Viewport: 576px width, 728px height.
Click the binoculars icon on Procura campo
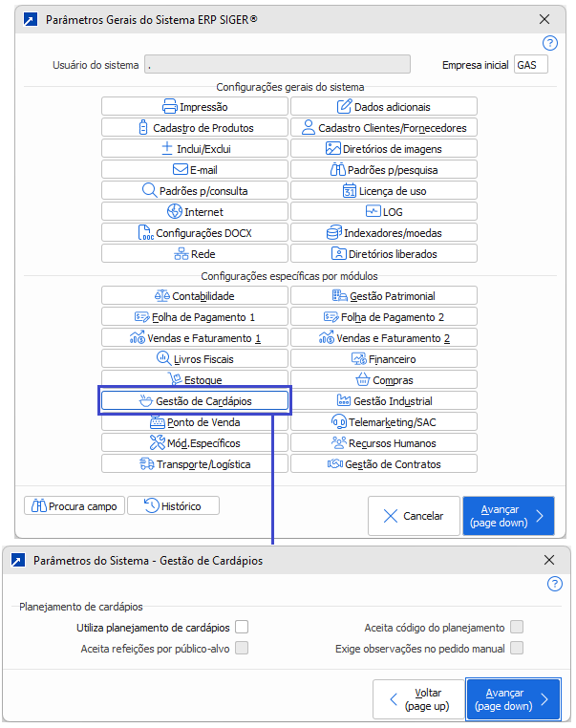coord(39,505)
